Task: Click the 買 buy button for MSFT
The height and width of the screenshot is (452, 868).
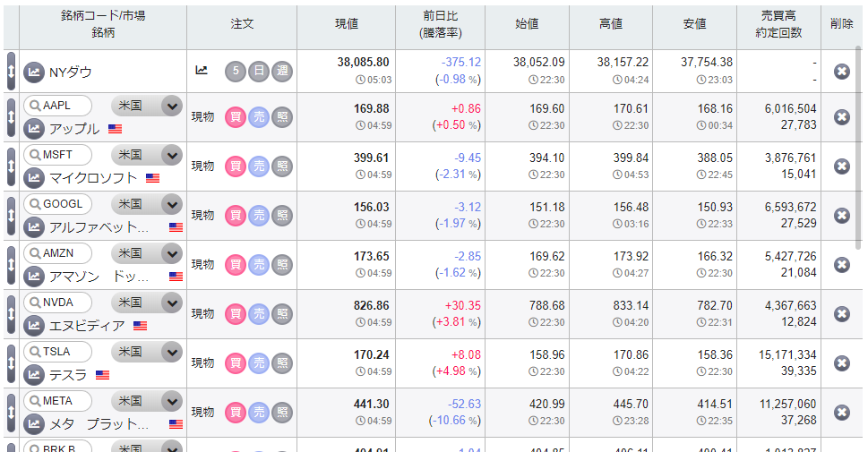Action: point(235,166)
